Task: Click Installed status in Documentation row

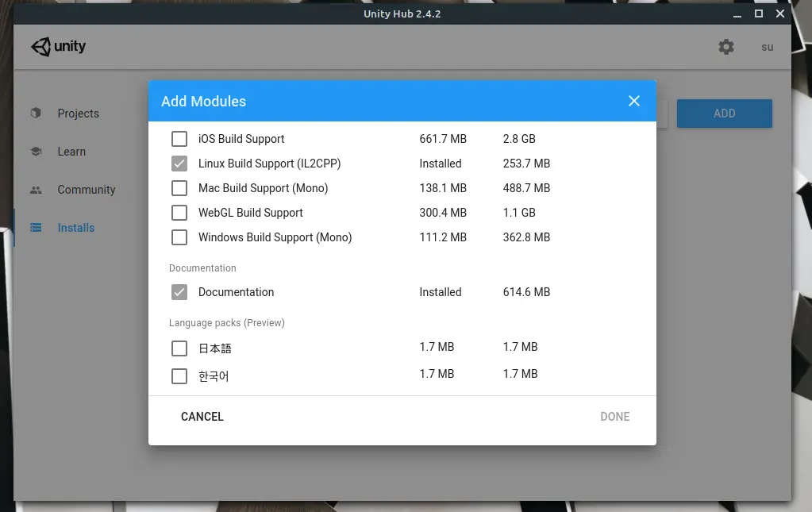Action: coord(441,292)
